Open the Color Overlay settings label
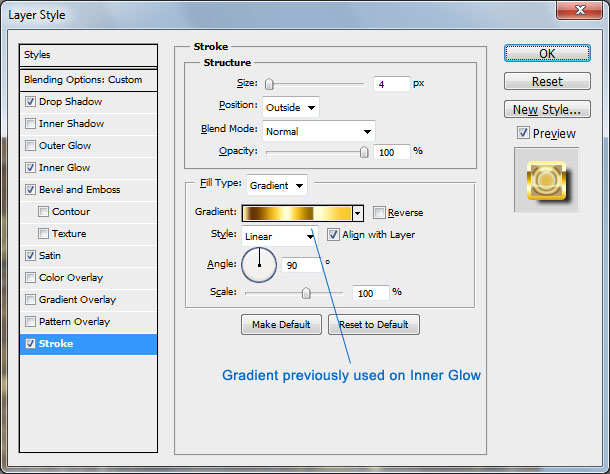The width and height of the screenshot is (610, 474). point(71,277)
